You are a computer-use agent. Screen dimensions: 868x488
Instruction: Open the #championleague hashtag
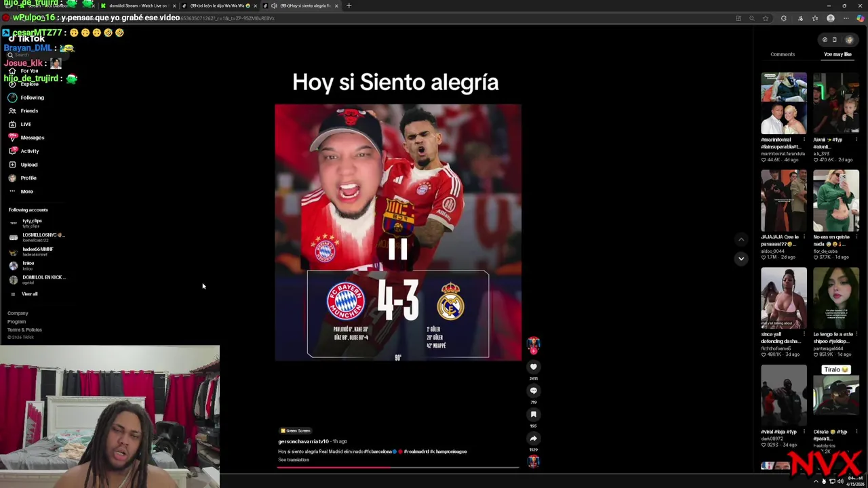[448, 451]
